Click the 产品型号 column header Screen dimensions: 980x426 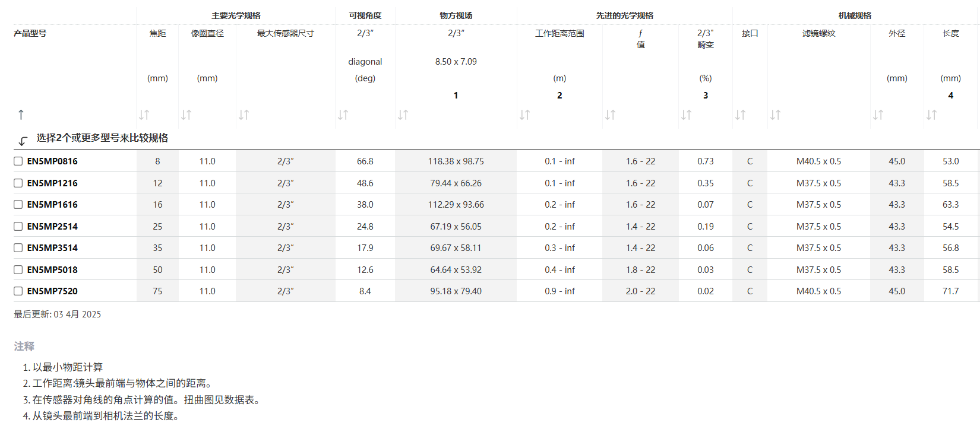(x=30, y=33)
